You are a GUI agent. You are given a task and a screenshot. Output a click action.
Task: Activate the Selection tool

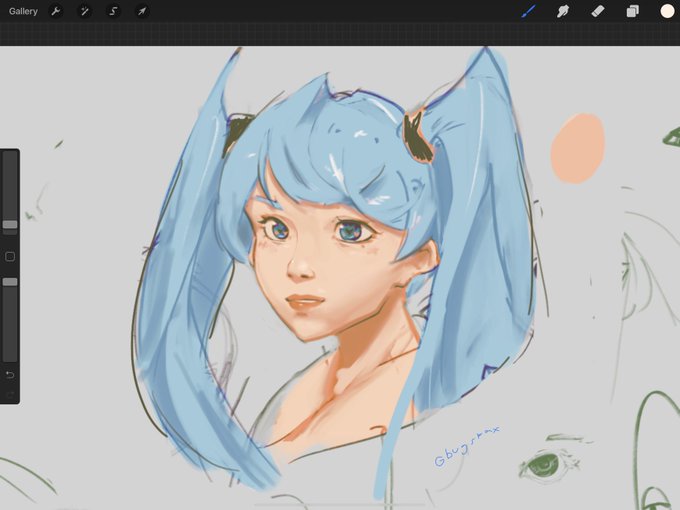pyautogui.click(x=113, y=11)
